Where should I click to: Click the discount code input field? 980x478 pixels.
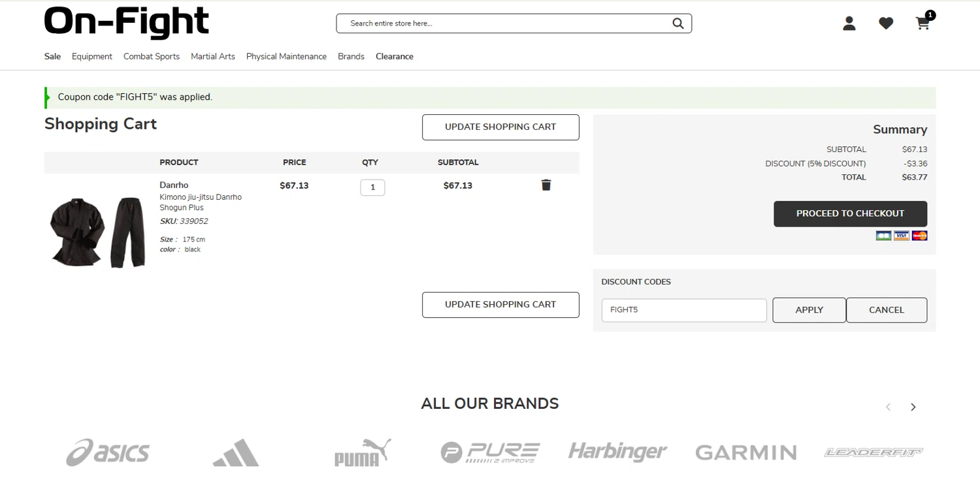pos(684,310)
